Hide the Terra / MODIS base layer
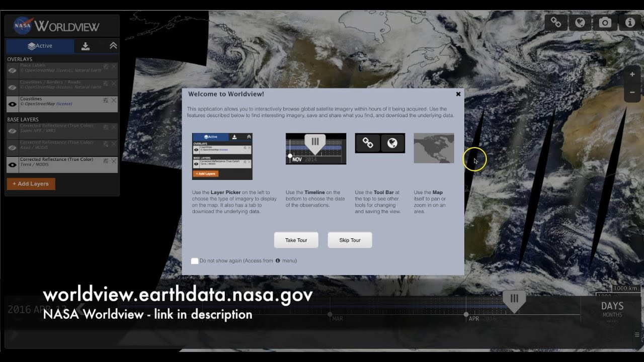Image resolution: width=644 pixels, height=362 pixels. tap(13, 164)
